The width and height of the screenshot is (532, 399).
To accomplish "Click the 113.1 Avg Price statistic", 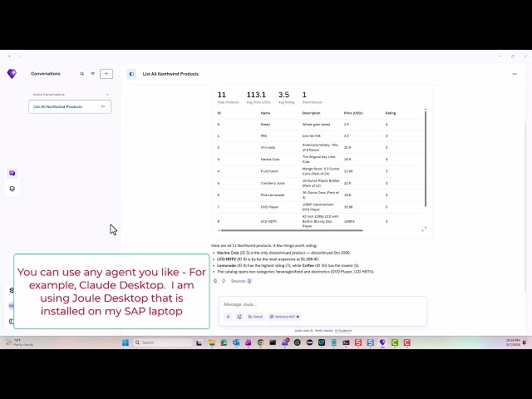I will (x=259, y=97).
